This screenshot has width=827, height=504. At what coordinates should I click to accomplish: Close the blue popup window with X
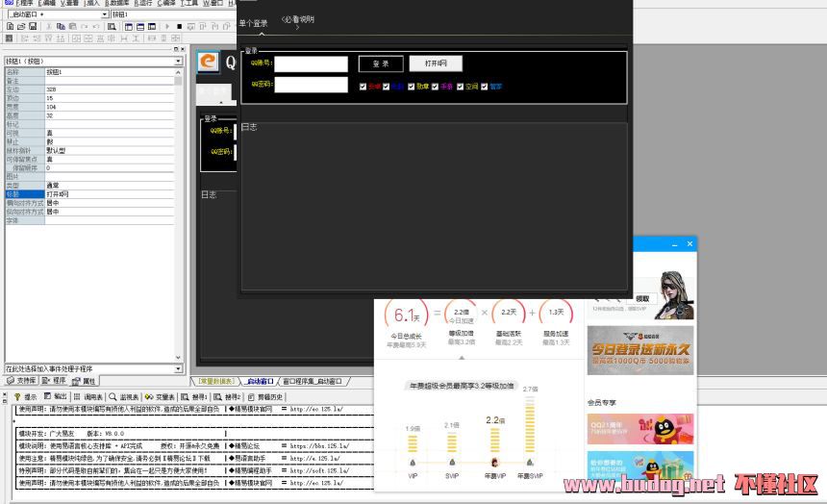point(689,245)
